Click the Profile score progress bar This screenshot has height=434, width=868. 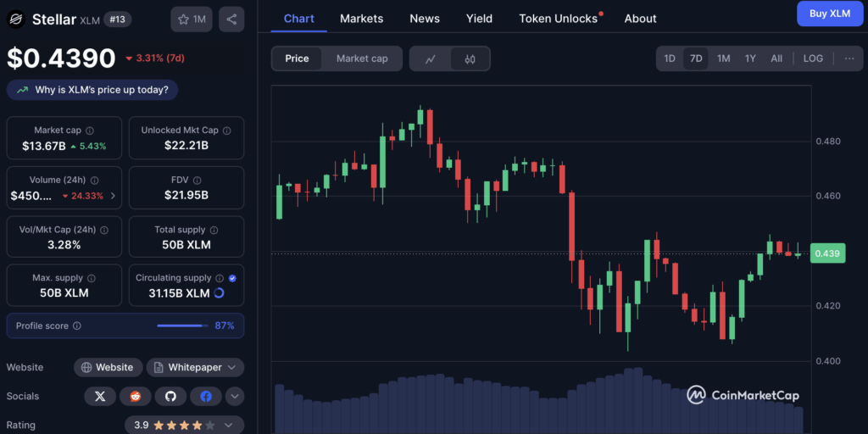(x=180, y=325)
